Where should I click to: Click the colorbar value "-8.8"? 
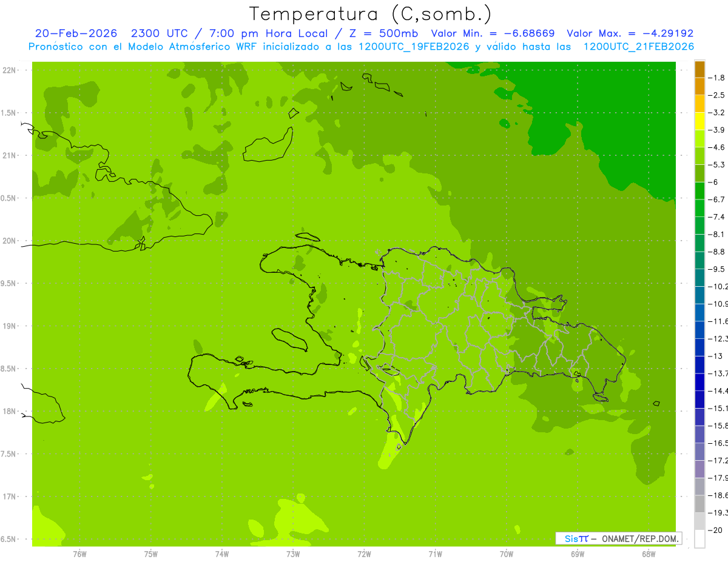(x=717, y=252)
